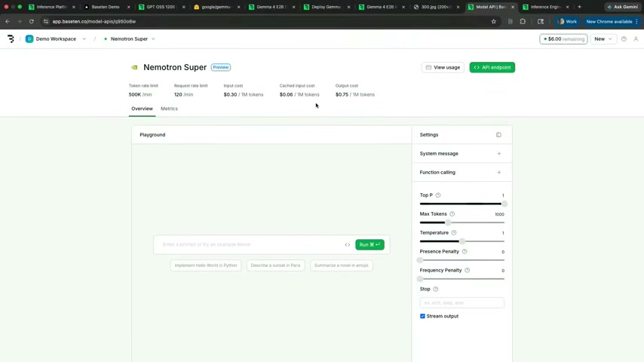644x362 pixels.
Task: Select 'Implement Hello World in Python' example
Action: (206, 265)
